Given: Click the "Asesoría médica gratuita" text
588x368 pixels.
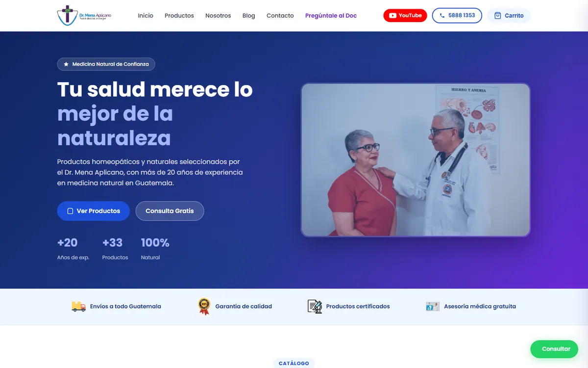Looking at the screenshot, I should (480, 306).
